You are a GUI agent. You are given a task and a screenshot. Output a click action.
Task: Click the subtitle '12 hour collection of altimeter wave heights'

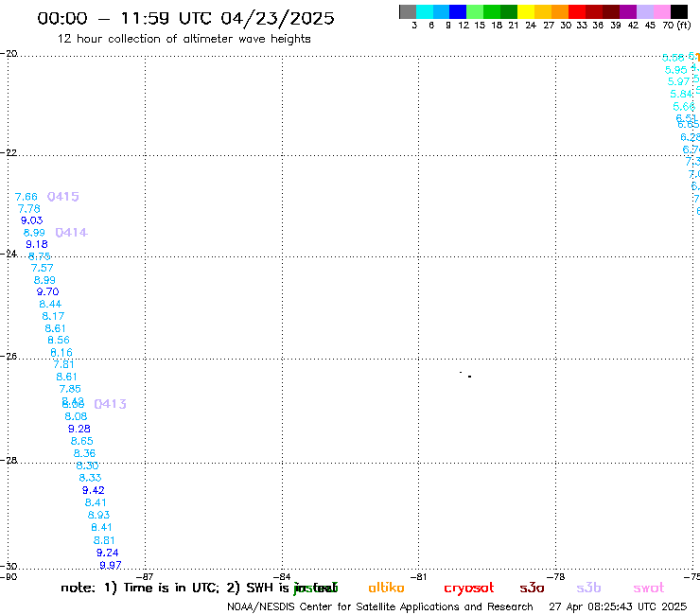pos(184,39)
